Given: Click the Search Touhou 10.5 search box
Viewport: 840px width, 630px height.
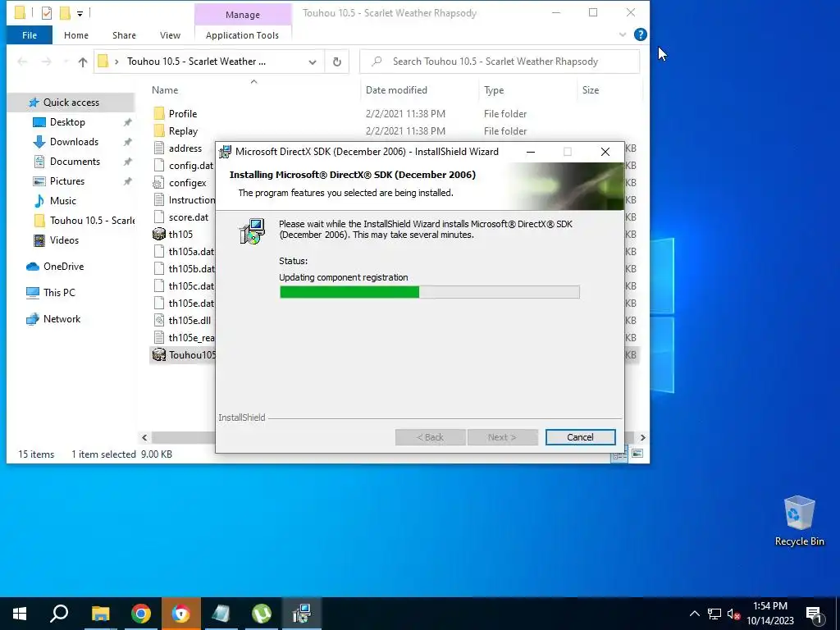Looking at the screenshot, I should [x=500, y=62].
